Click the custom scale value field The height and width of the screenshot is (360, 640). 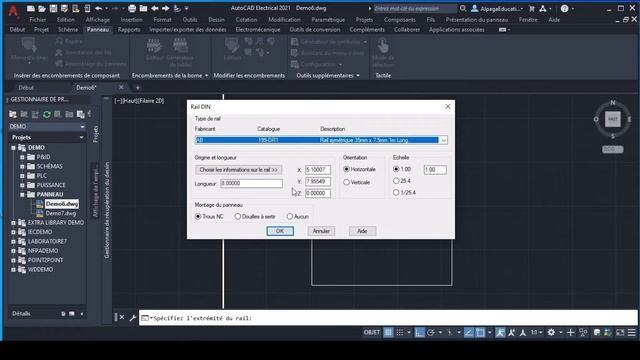pos(435,169)
